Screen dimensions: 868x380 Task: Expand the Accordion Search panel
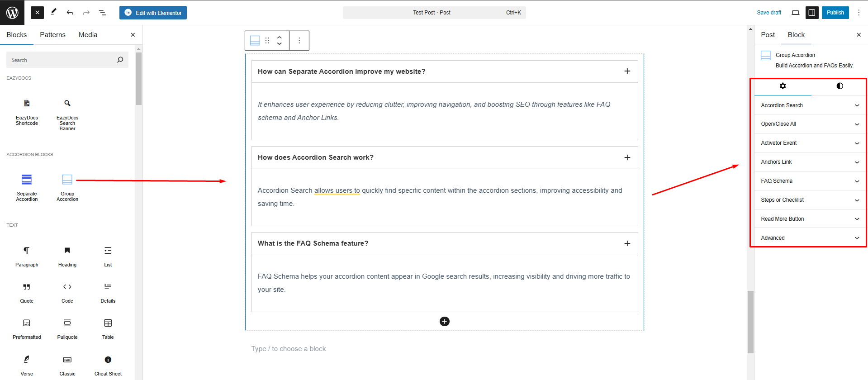[810, 105]
